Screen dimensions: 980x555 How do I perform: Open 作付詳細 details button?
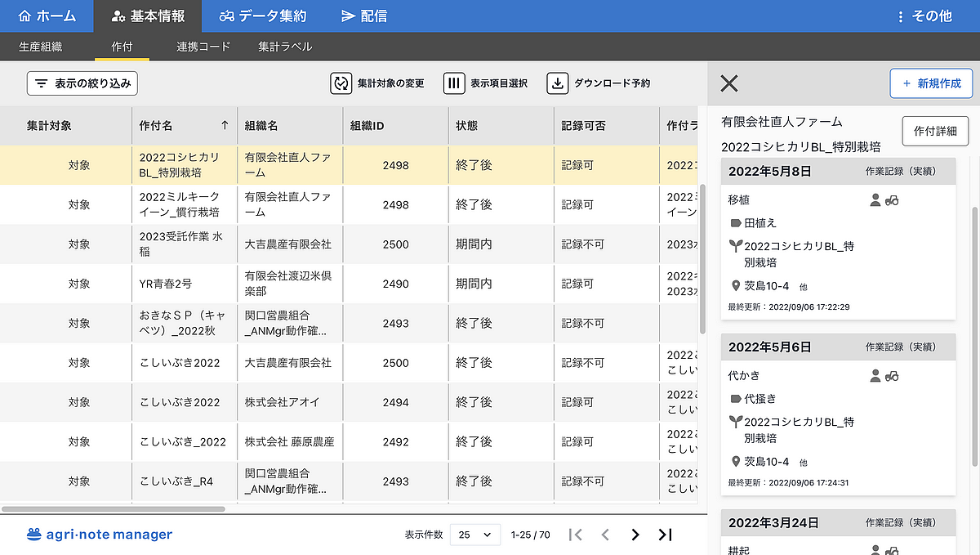coord(935,131)
